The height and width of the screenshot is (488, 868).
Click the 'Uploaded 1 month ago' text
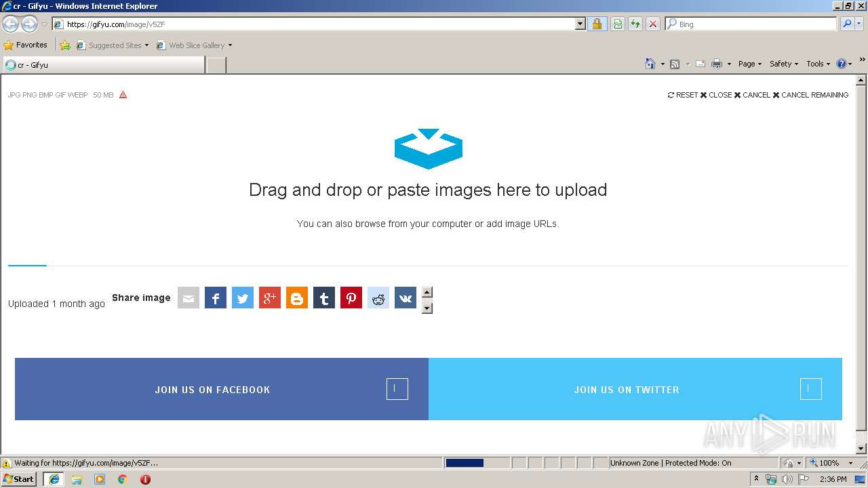pyautogui.click(x=56, y=304)
